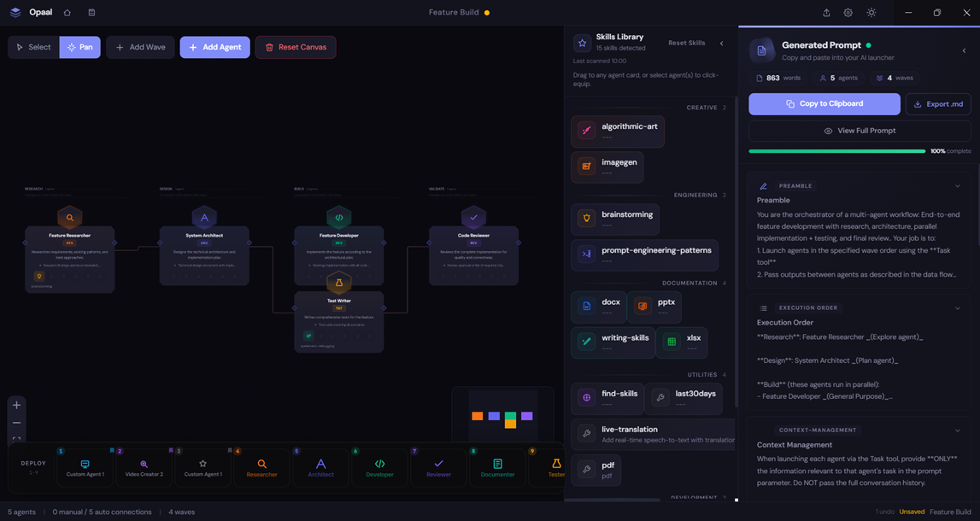Click Reset Skills link
980x521 pixels.
coord(687,43)
